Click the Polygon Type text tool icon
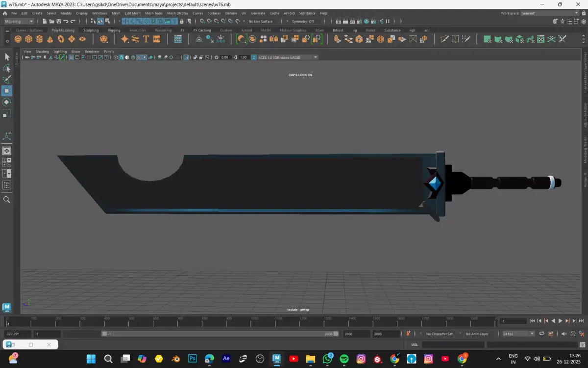The width and height of the screenshot is (588, 368). [x=146, y=39]
